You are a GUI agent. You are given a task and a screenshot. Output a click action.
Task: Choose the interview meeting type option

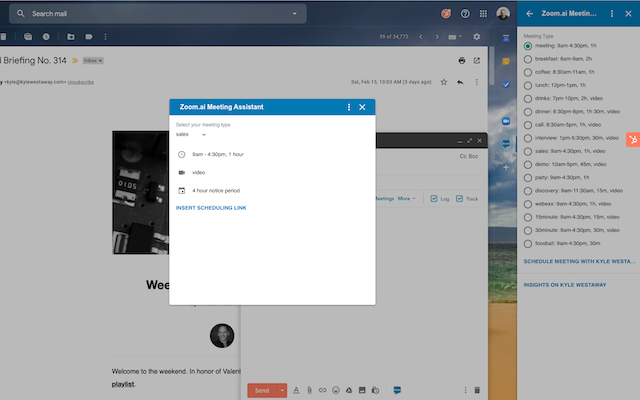528,137
